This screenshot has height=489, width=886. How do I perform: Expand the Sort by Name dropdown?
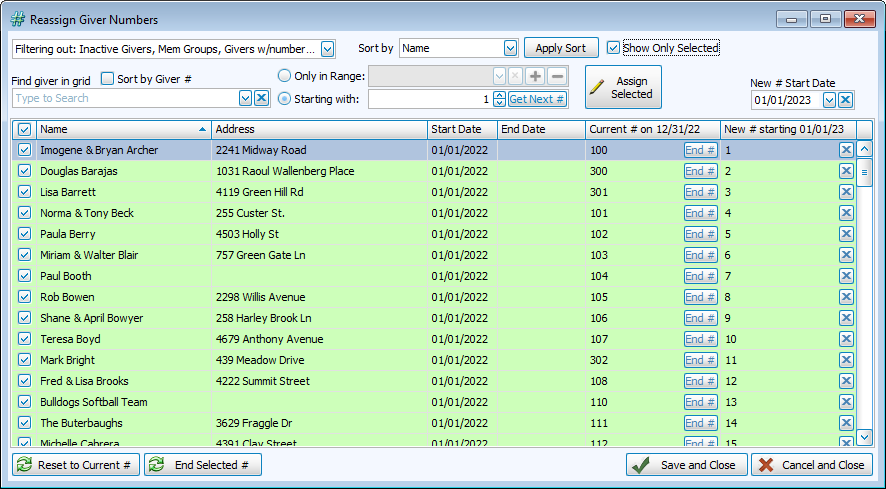coord(510,48)
